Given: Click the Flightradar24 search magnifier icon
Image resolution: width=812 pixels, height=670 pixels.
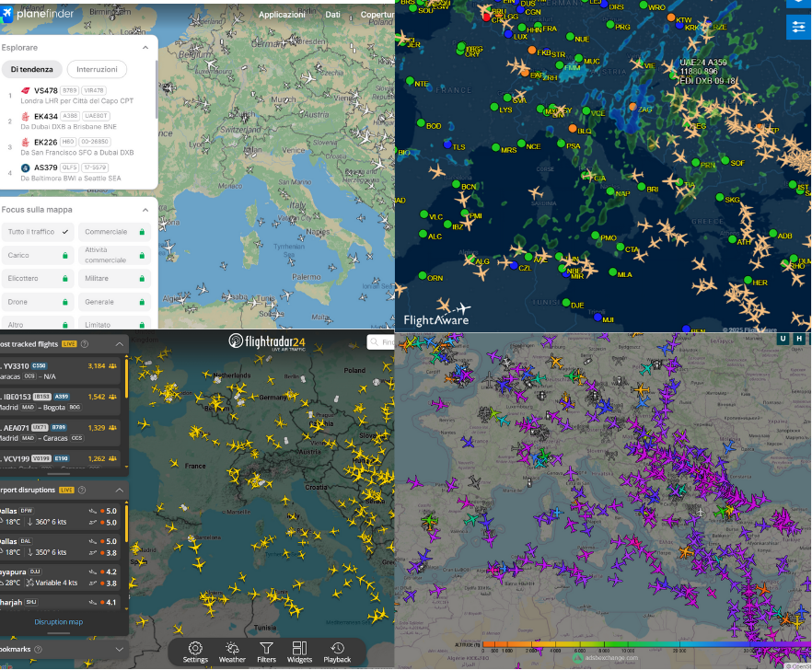Looking at the screenshot, I should 375,341.
